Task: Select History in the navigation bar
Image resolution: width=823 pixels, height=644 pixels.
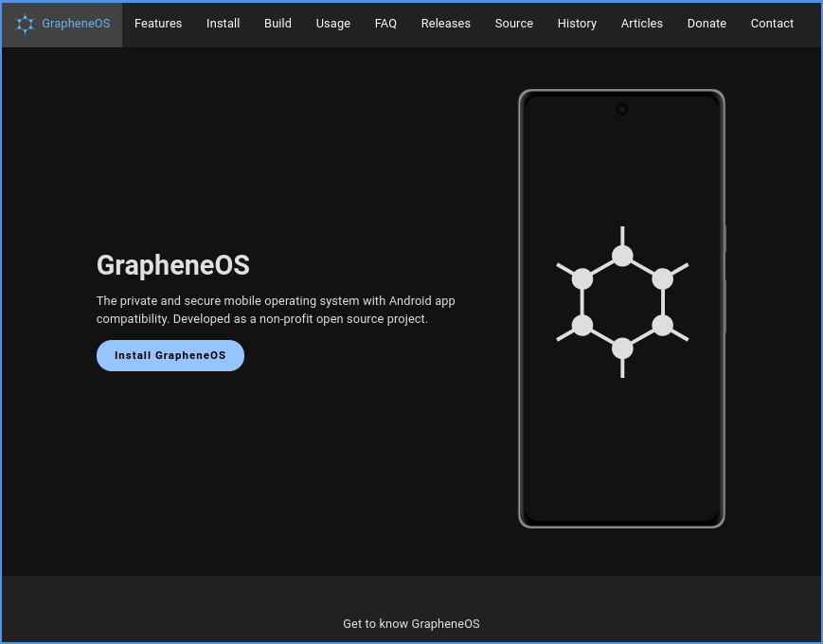Action: [x=577, y=24]
